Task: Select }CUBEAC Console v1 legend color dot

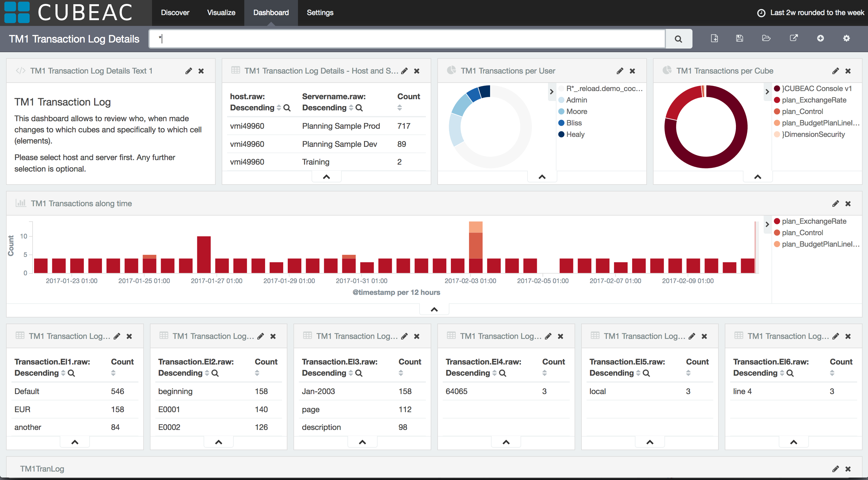Action: coord(777,89)
